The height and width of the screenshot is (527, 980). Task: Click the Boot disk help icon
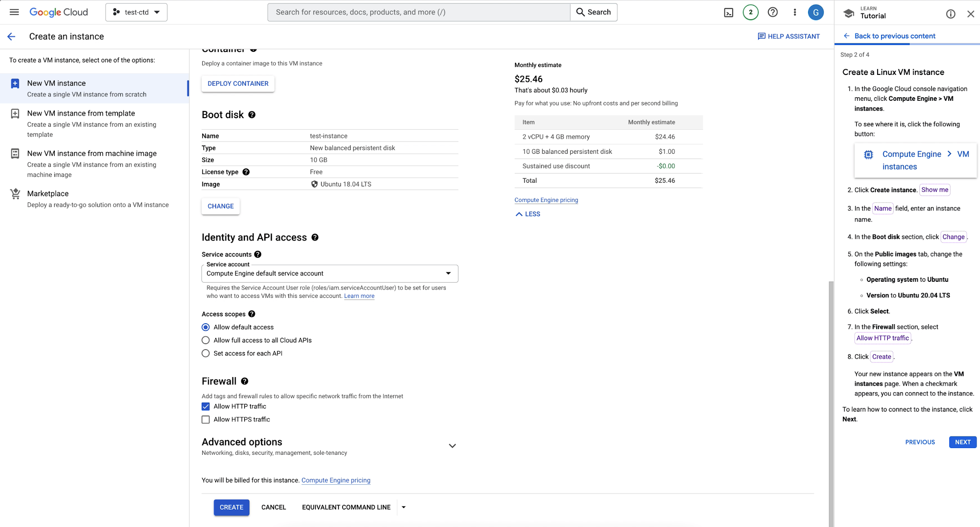click(252, 115)
